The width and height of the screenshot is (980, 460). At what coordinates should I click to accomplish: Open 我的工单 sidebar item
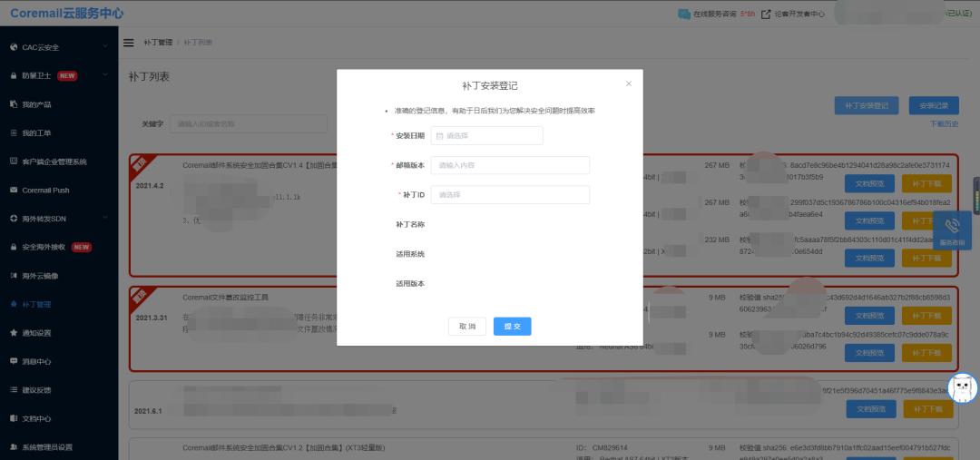tap(36, 133)
